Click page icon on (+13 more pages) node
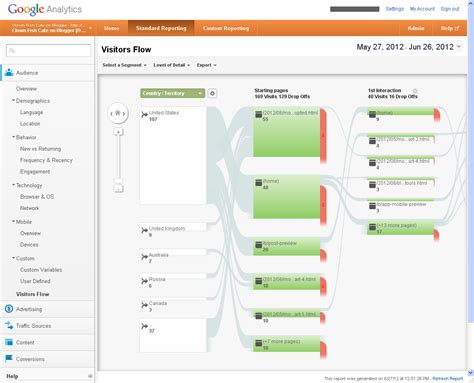This screenshot has height=383, width=474. click(372, 227)
